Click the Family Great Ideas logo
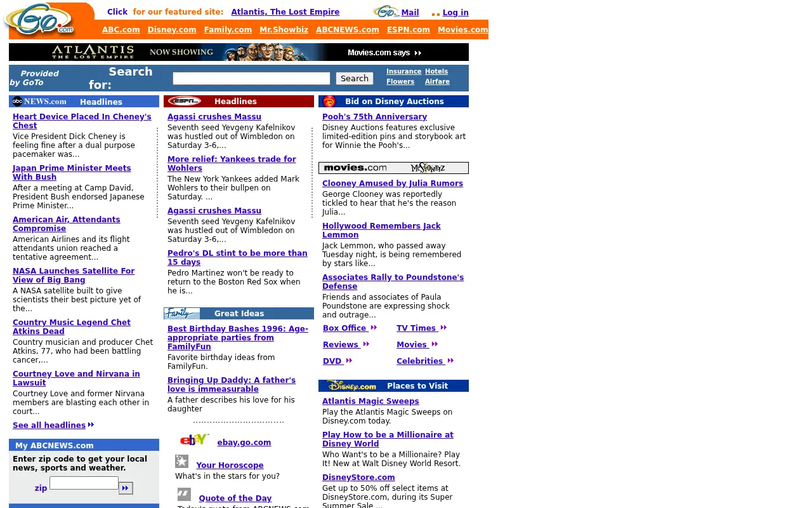The height and width of the screenshot is (508, 812). coord(182,314)
